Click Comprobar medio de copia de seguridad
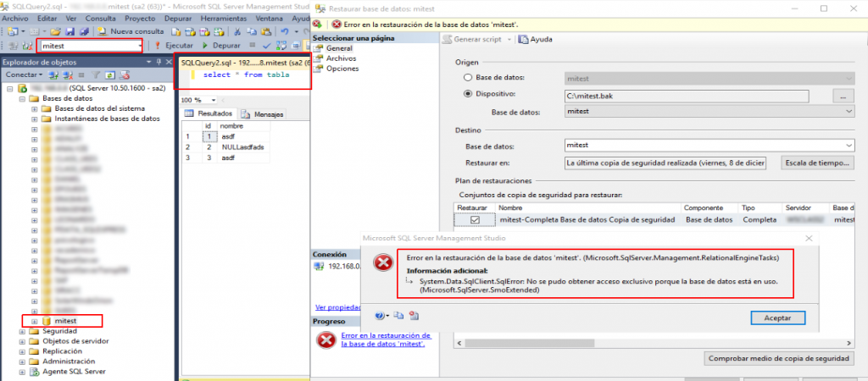The image size is (868, 381). click(779, 358)
